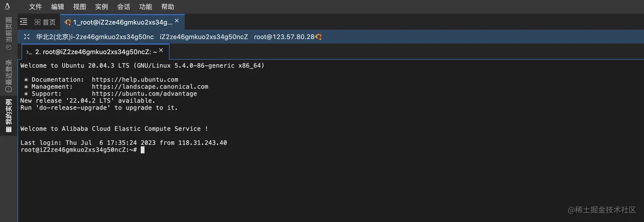Open the 帮助 menu
644x222 pixels.
click(x=168, y=7)
